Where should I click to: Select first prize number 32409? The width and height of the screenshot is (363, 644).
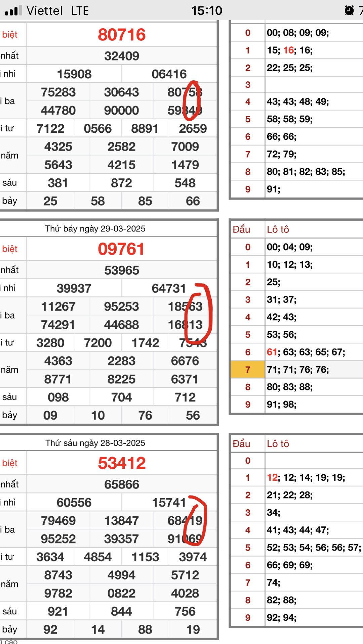122,56
